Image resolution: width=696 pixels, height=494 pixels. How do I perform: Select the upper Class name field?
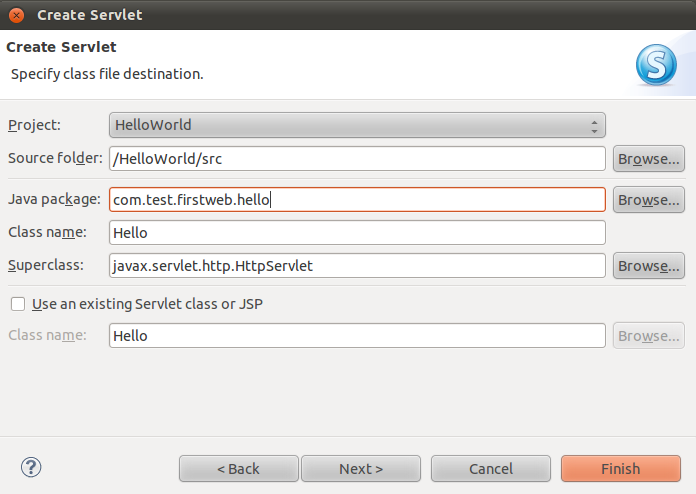pos(357,232)
